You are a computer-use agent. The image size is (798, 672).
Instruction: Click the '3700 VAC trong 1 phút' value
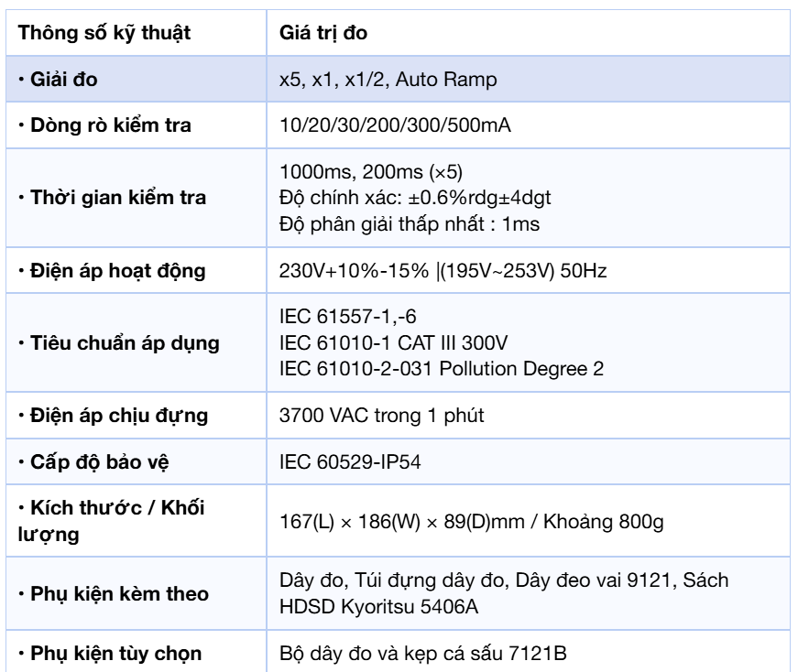(x=382, y=416)
